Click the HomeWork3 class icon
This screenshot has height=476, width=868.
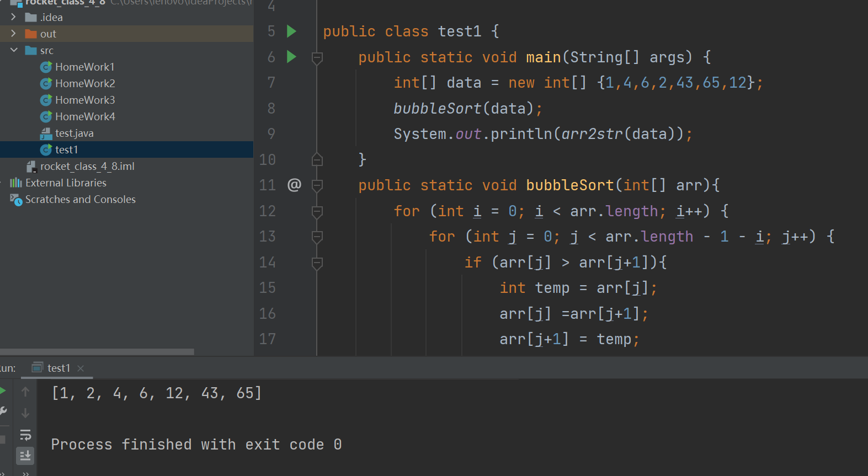pos(46,100)
